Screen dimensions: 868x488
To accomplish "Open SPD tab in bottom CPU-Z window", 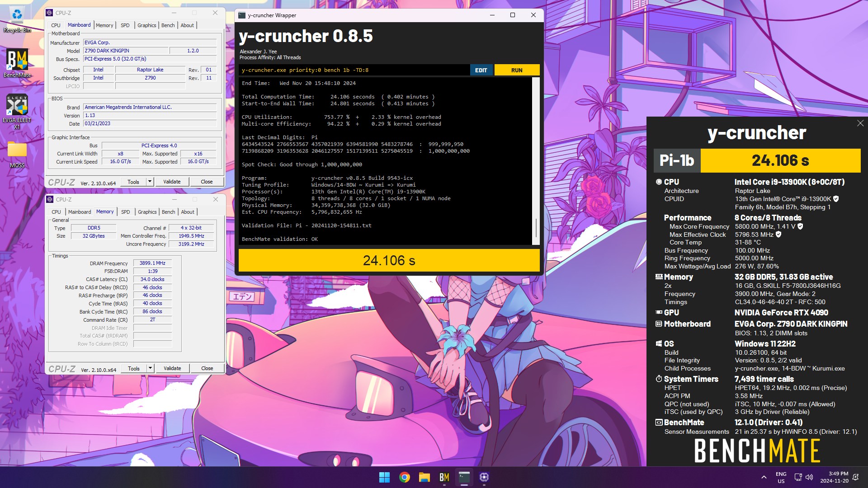I will click(126, 212).
